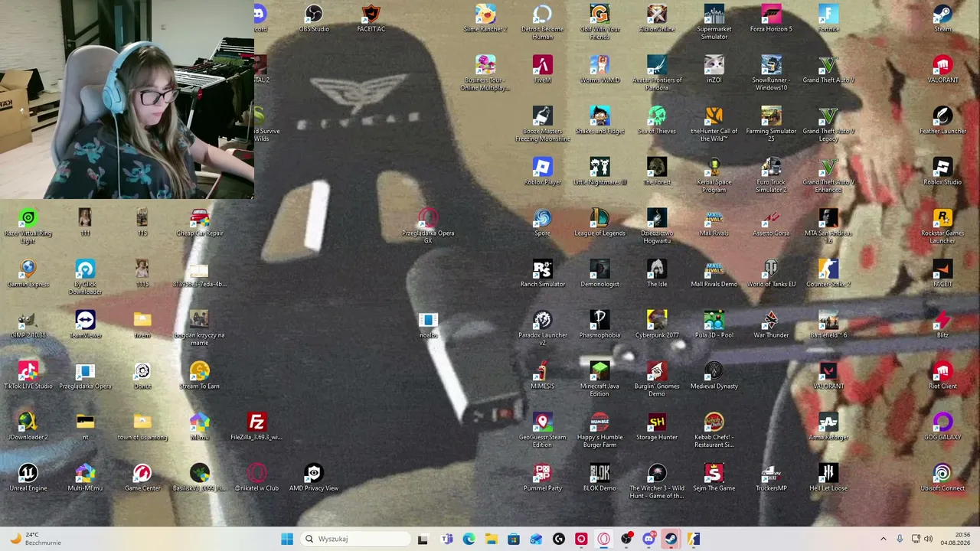Click the Roblox Player icon
The height and width of the screenshot is (551, 980).
542,171
